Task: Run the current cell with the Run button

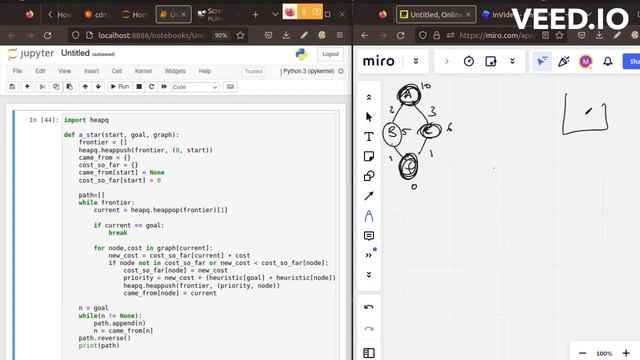Action: 120,87
